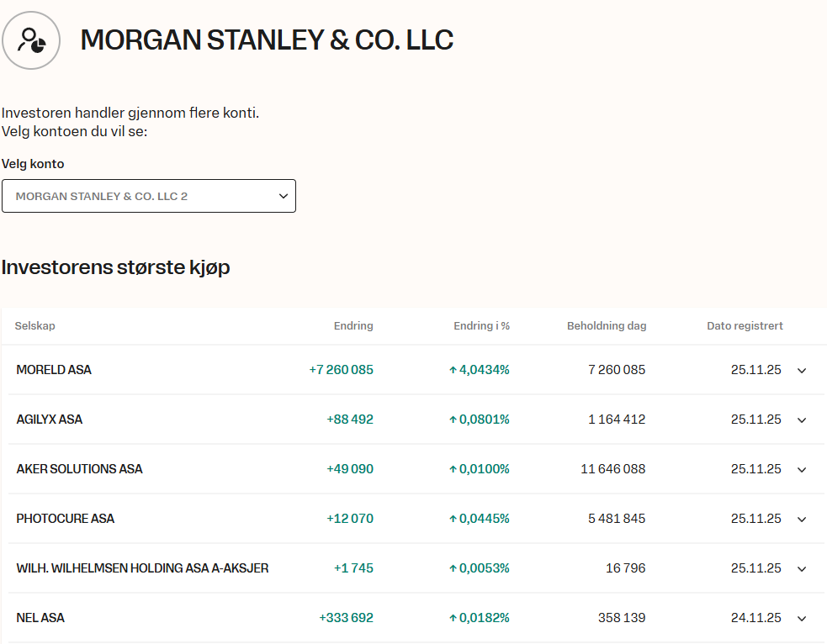Image resolution: width=827 pixels, height=644 pixels.
Task: Click the Beholdning dag column header
Action: [x=606, y=326]
